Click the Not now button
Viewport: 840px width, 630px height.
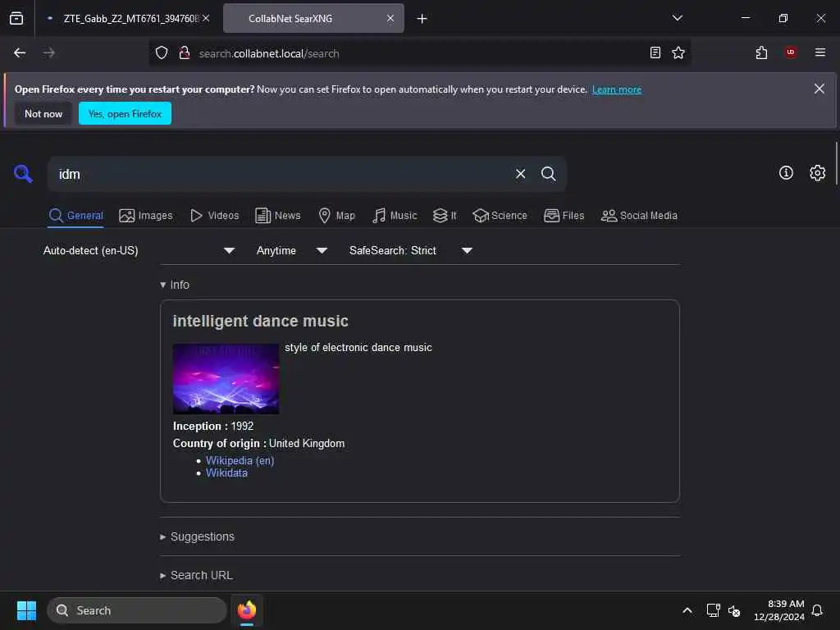[x=43, y=113]
